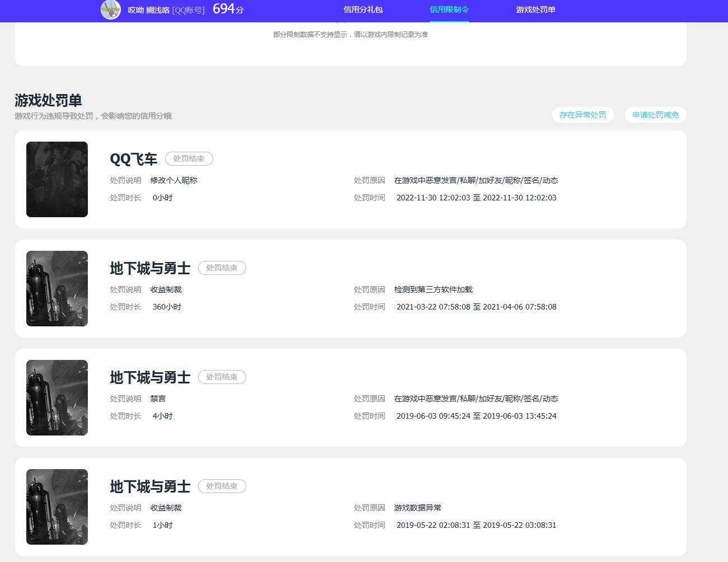Image resolution: width=728 pixels, height=562 pixels.
Task: Click the 0小时 duration value
Action: point(162,198)
